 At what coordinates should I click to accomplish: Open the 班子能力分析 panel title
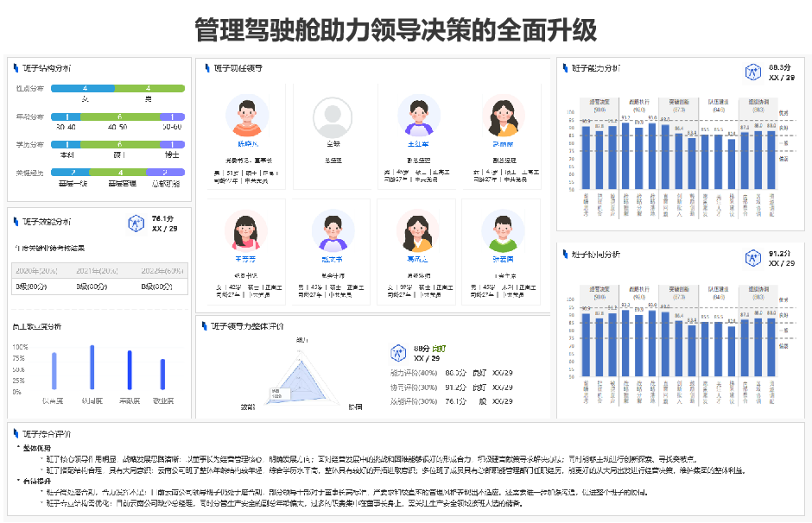click(596, 68)
